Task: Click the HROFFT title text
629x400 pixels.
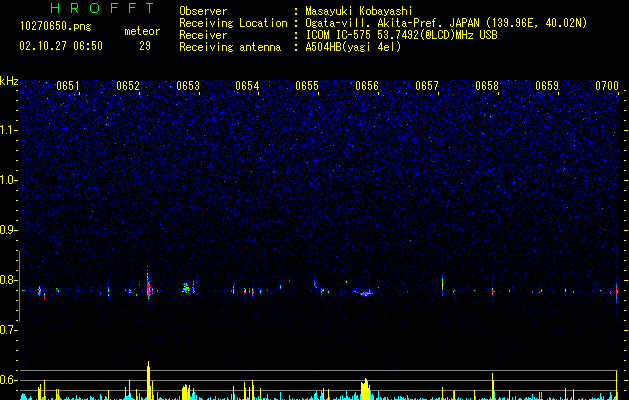Action: pyautogui.click(x=102, y=8)
